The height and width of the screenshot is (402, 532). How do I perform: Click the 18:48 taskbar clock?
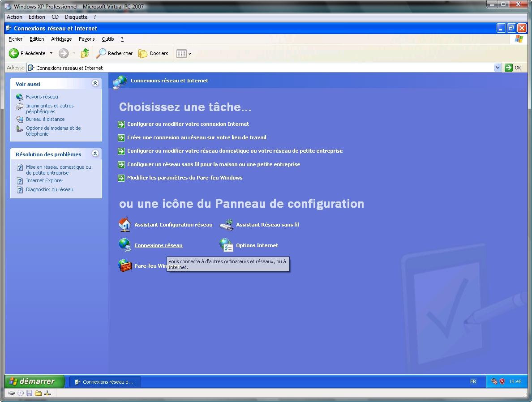(515, 382)
